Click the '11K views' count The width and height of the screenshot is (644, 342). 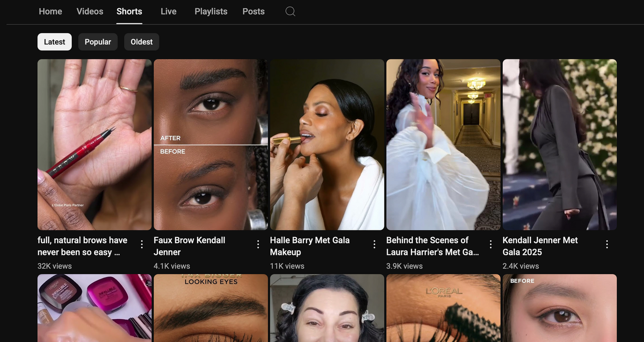[x=287, y=266]
